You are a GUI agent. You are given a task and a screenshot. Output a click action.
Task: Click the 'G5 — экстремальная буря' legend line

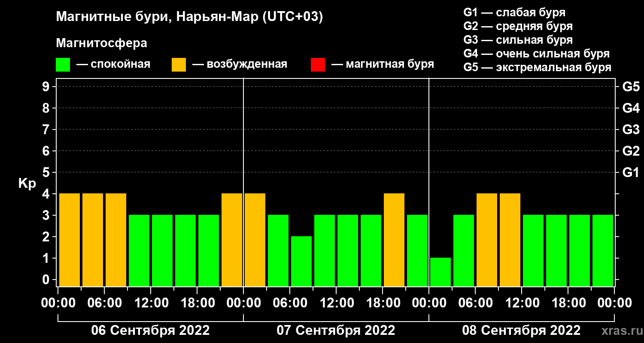[537, 67]
